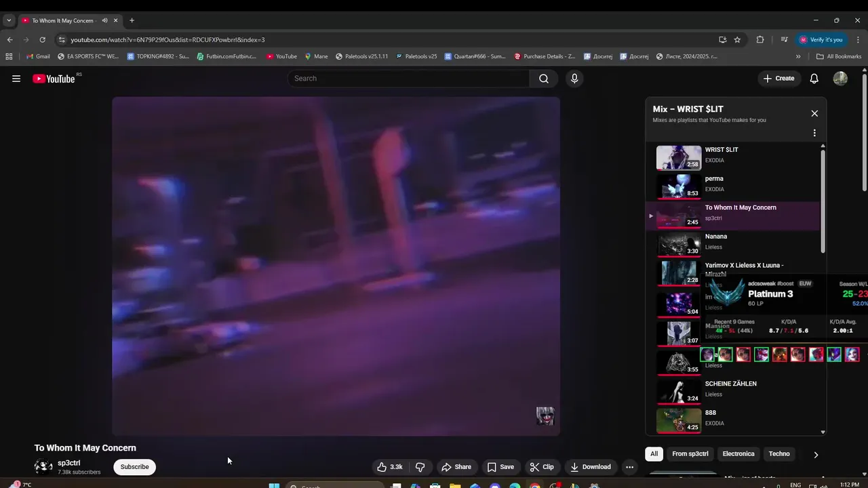Viewport: 868px width, 488px height.
Task: Open the Mix playlist three-dot menu
Action: [x=814, y=134]
